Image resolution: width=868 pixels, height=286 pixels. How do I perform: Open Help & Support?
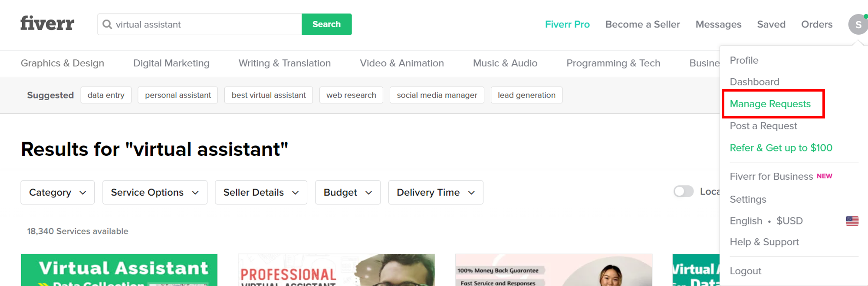click(764, 242)
